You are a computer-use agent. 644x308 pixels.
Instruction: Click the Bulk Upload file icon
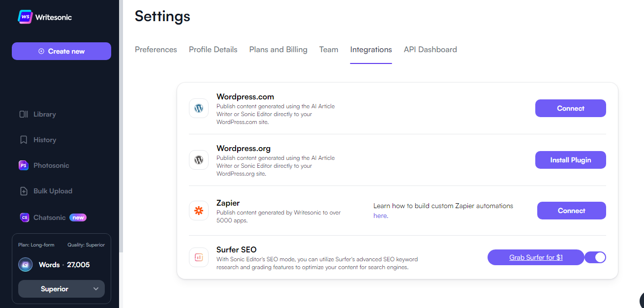click(24, 191)
